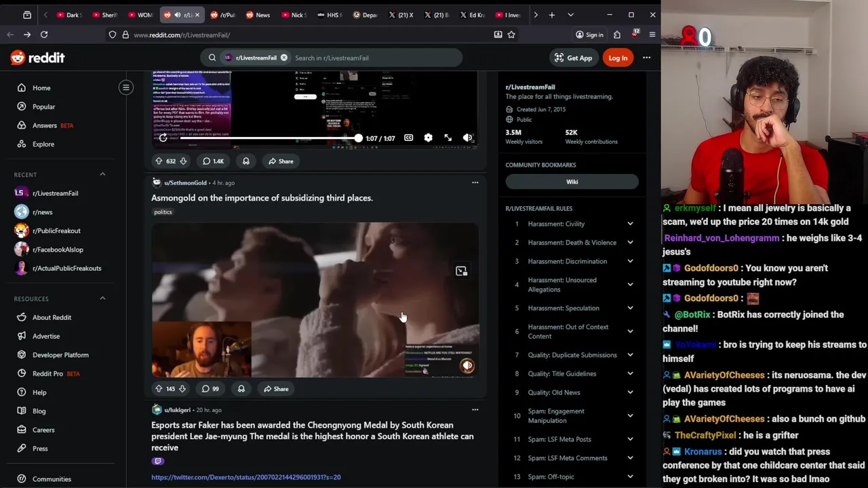Collapse the RECENT section
This screenshot has width=868, height=488.
click(102, 174)
